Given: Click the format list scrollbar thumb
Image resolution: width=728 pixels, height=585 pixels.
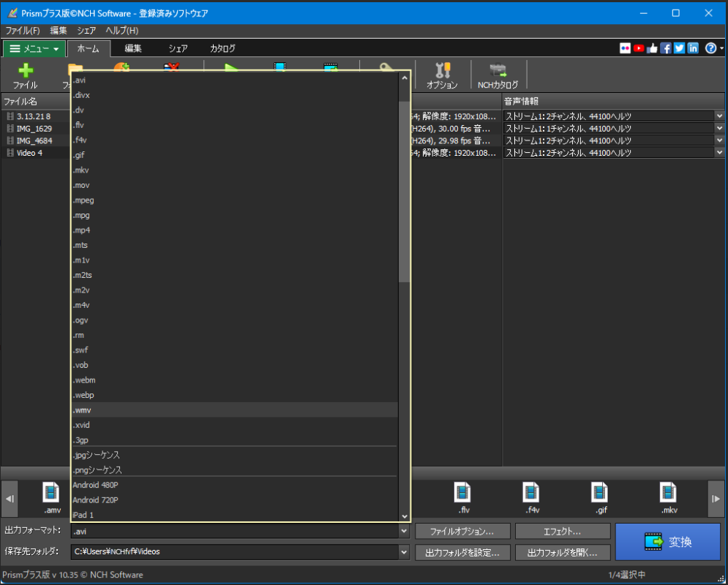Looking at the screenshot, I should point(405,191).
